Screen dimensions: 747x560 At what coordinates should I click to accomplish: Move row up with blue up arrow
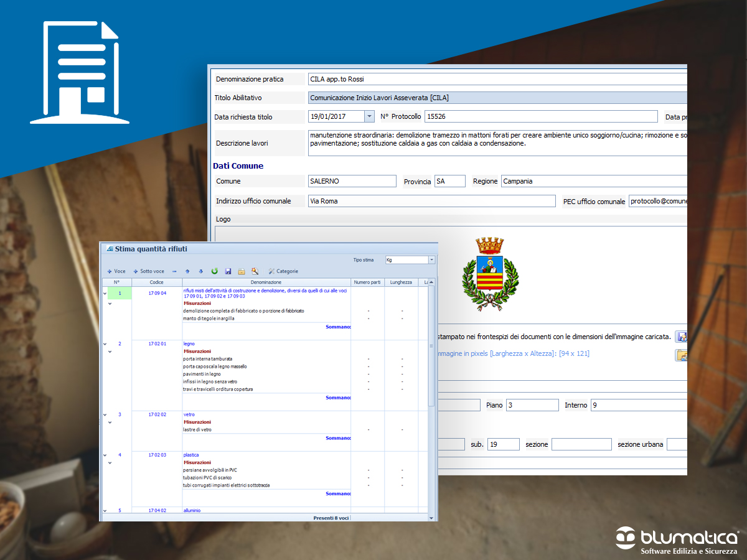187,271
